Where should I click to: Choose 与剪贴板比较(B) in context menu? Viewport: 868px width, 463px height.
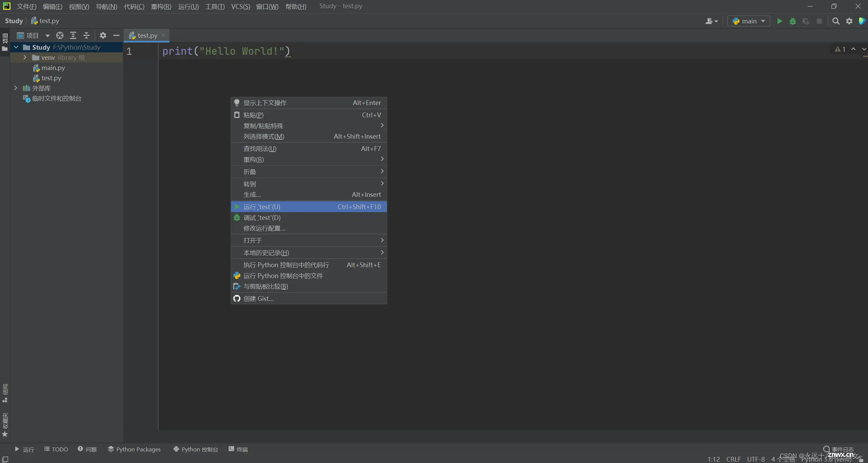[x=309, y=286]
